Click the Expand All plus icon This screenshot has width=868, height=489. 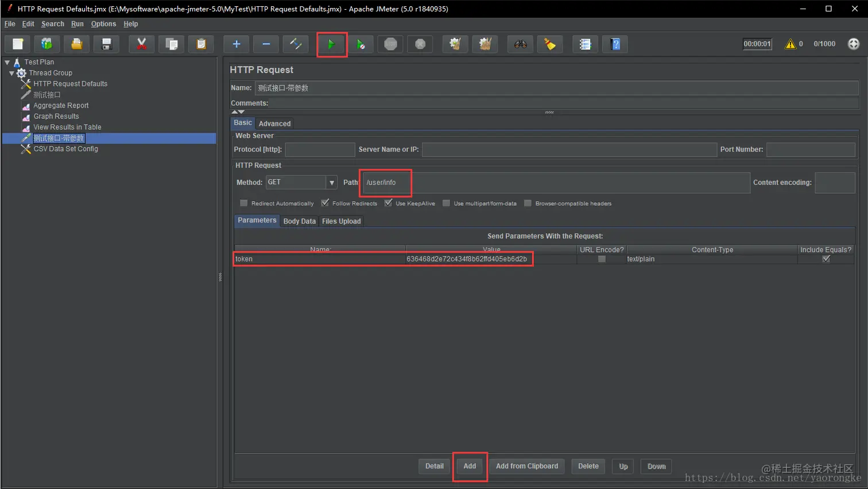pos(237,44)
